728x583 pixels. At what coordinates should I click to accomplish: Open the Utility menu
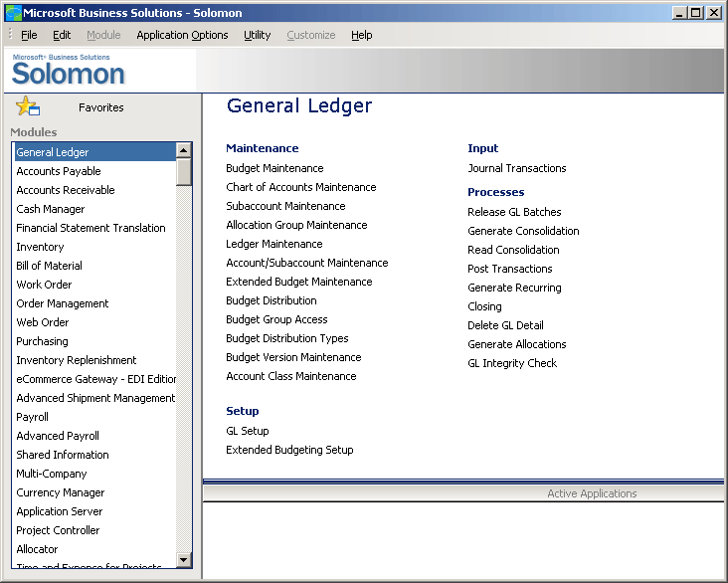(x=257, y=35)
